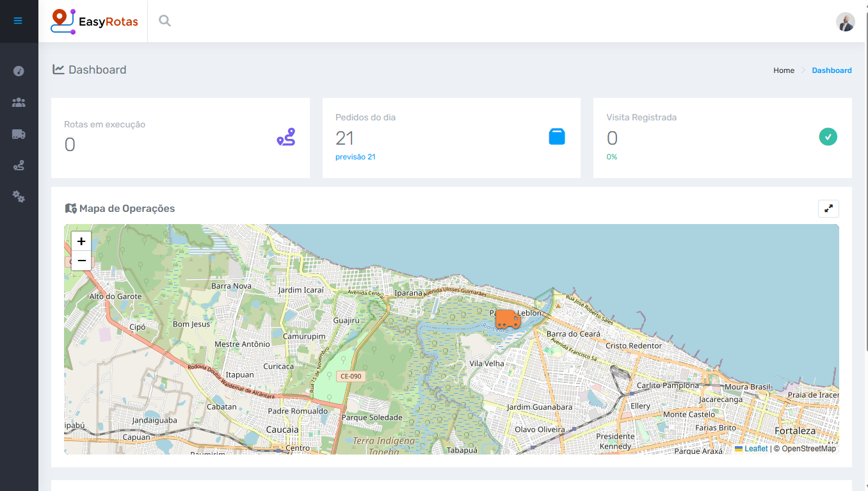The image size is (868, 491).
Task: Open the Dashboard via the speedometer sidebar icon
Action: (x=19, y=70)
